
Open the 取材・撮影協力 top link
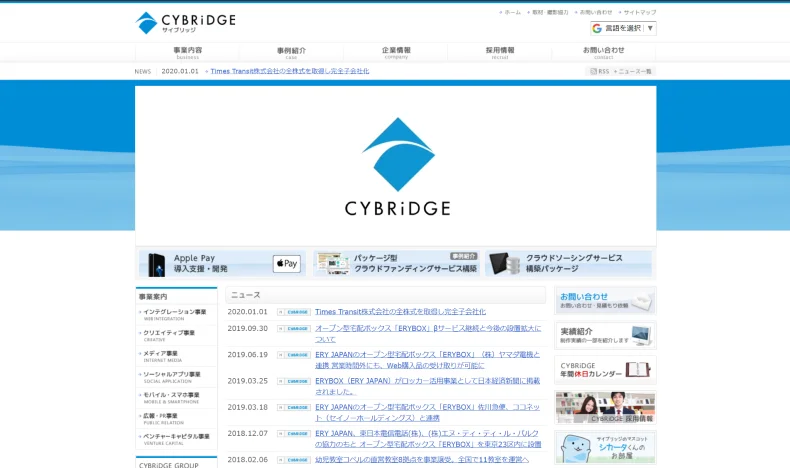[x=550, y=12]
